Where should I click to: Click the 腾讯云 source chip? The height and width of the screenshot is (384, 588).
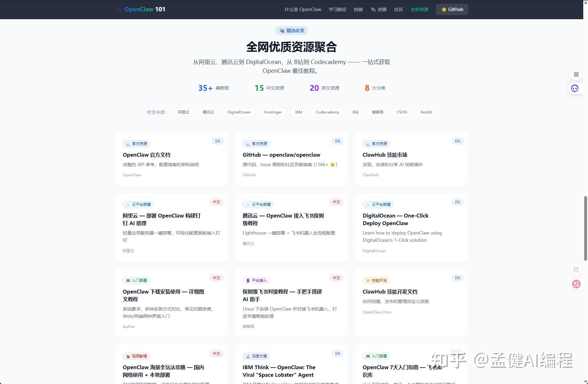point(208,112)
